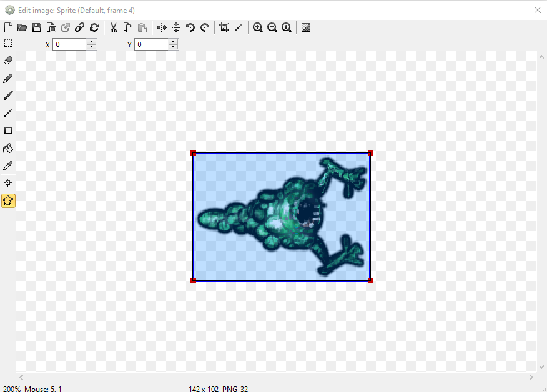
Task: Mirror the image horizontally
Action: tap(162, 27)
